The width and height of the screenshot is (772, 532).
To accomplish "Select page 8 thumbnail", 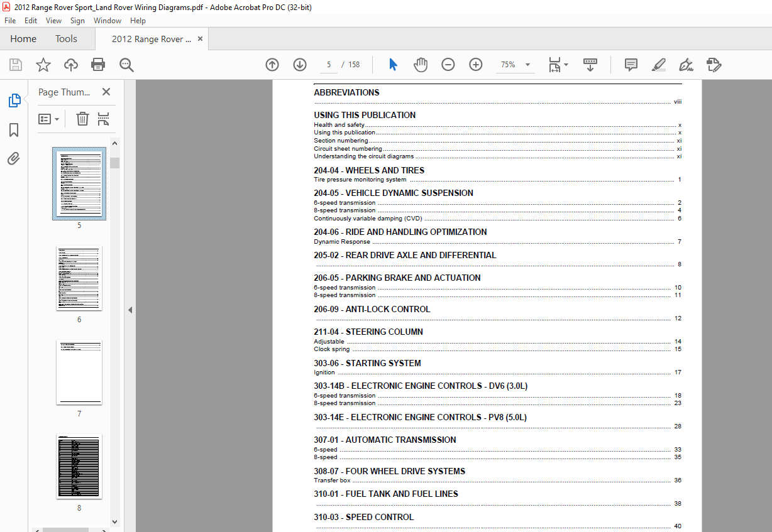I will [x=79, y=467].
